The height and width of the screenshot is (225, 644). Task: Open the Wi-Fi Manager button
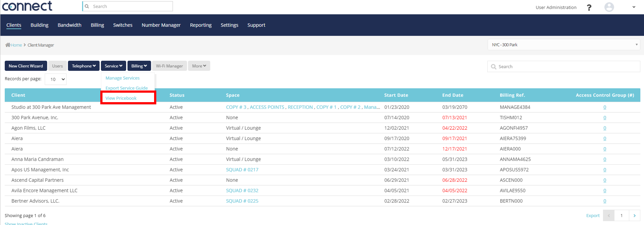(169, 66)
